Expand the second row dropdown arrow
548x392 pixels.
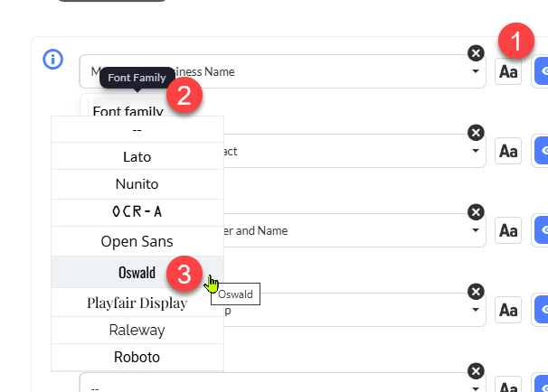(x=476, y=151)
